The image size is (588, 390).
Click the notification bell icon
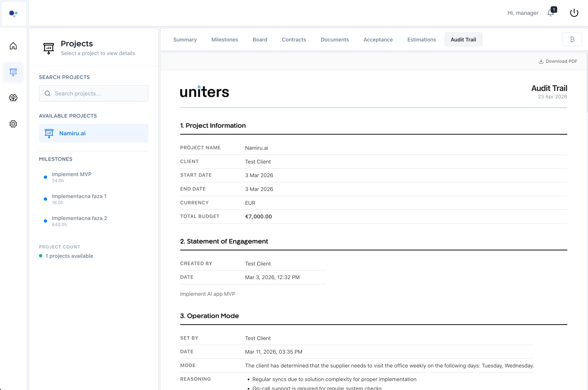[550, 13]
